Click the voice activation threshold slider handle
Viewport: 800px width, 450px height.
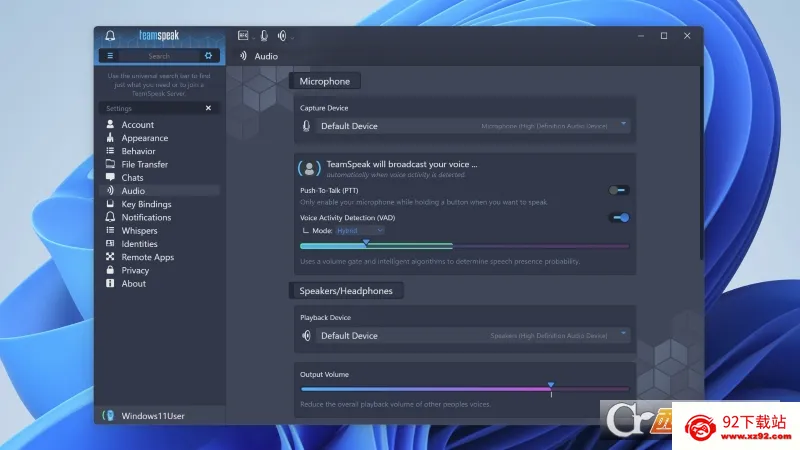tap(366, 243)
